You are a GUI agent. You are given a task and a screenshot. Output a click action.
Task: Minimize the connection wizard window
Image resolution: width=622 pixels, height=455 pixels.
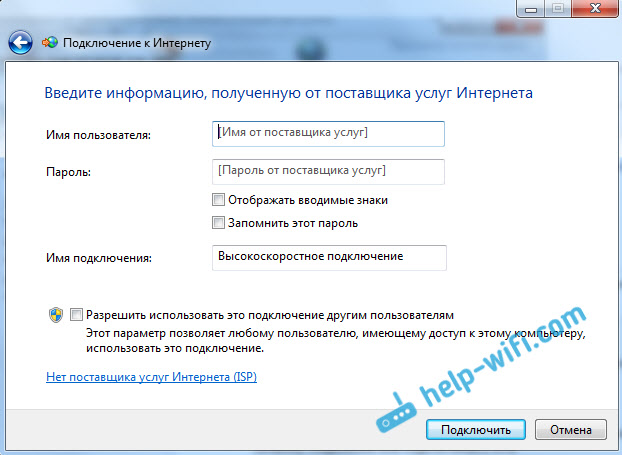coord(531,8)
